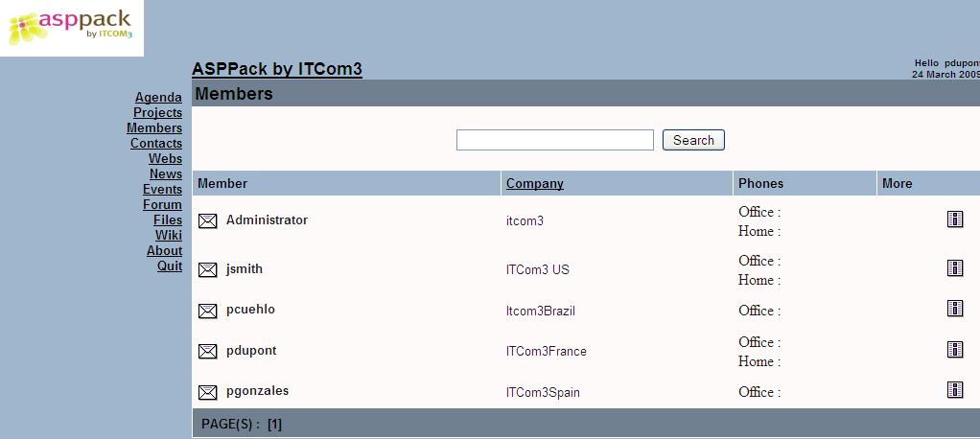
Task: View more info icon for jsmith
Action: tap(955, 267)
